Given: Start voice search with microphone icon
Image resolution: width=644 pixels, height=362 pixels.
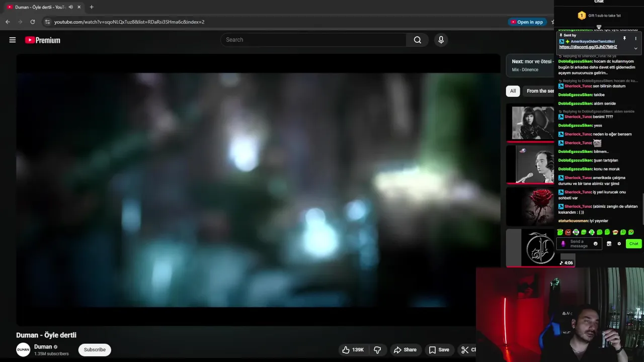Looking at the screenshot, I should (x=441, y=40).
